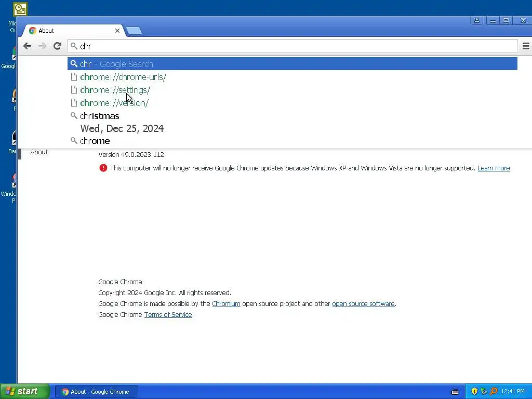Select the 'chr - Google Search' suggestion
532x399 pixels.
coord(292,64)
